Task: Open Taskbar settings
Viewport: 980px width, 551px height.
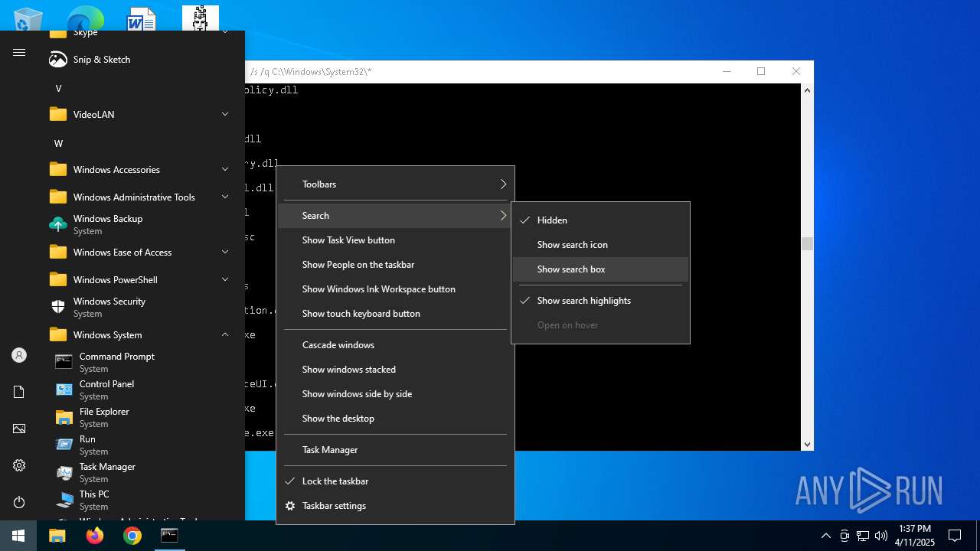Action: click(395, 506)
